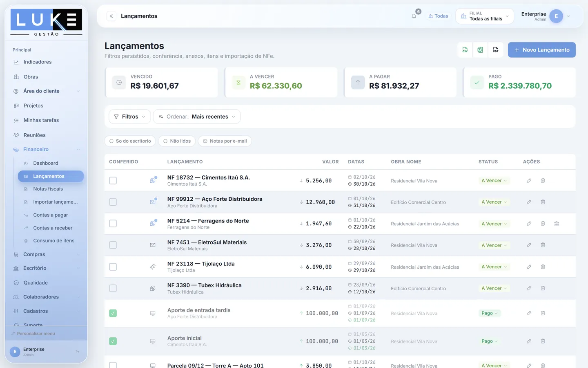Check the conferido box for NF 18732

click(113, 181)
